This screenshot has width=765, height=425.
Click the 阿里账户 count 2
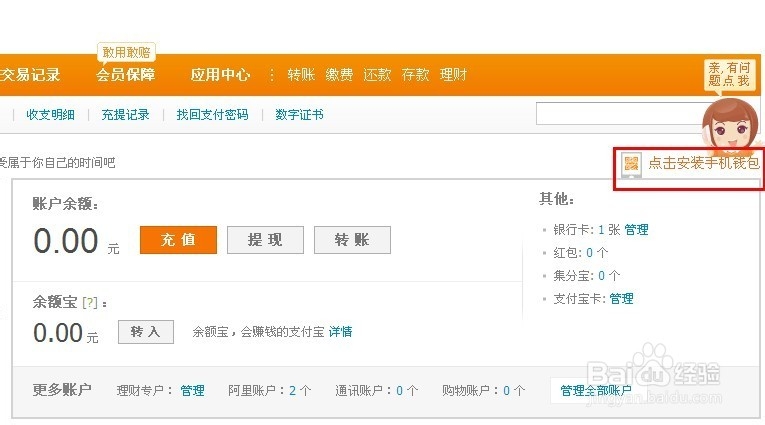tap(292, 390)
